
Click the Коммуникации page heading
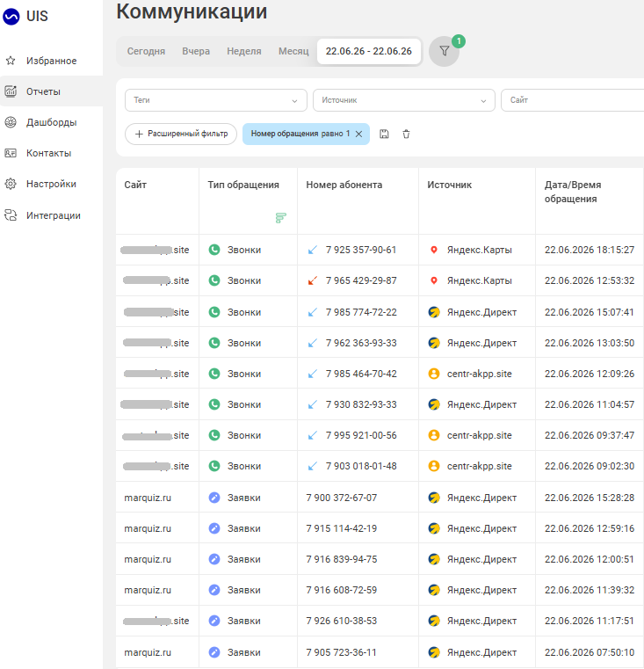point(192,11)
